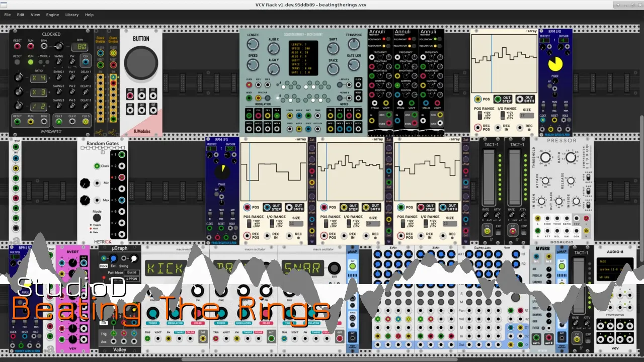
Task: Click OUT STEP jack on Array size 13
Action: coord(421,208)
